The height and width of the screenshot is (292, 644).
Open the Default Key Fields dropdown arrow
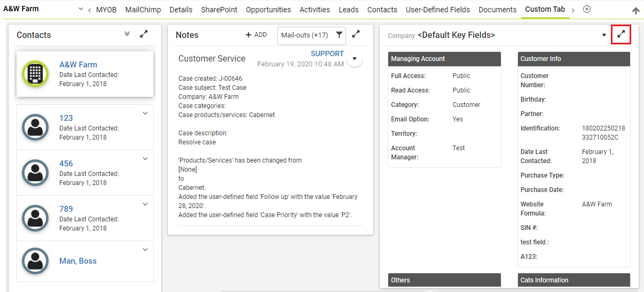point(604,35)
